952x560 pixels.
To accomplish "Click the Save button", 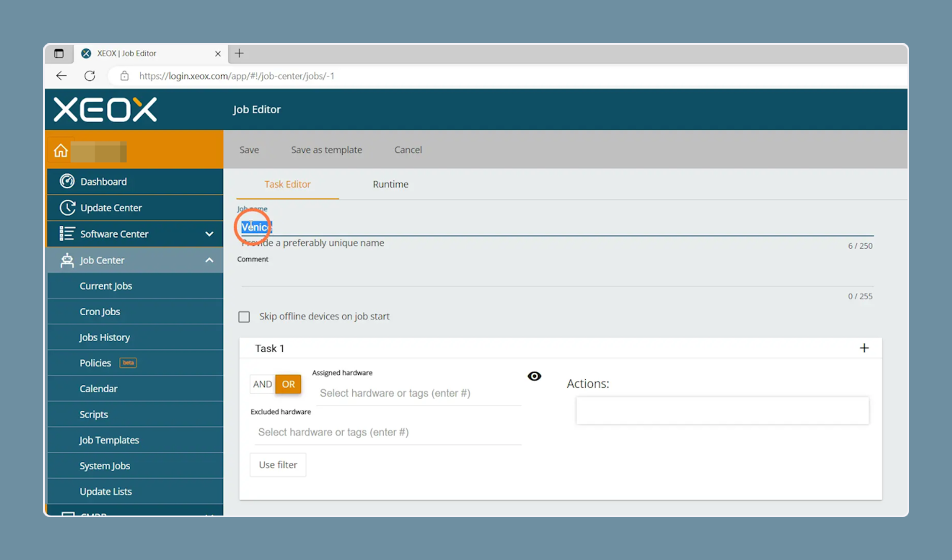I will (x=249, y=150).
